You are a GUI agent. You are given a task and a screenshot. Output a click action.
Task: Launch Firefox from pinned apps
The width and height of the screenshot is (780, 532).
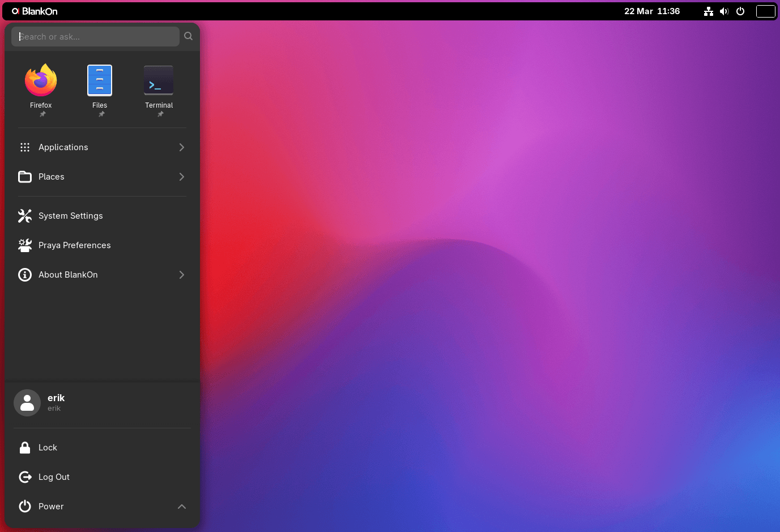tap(41, 80)
